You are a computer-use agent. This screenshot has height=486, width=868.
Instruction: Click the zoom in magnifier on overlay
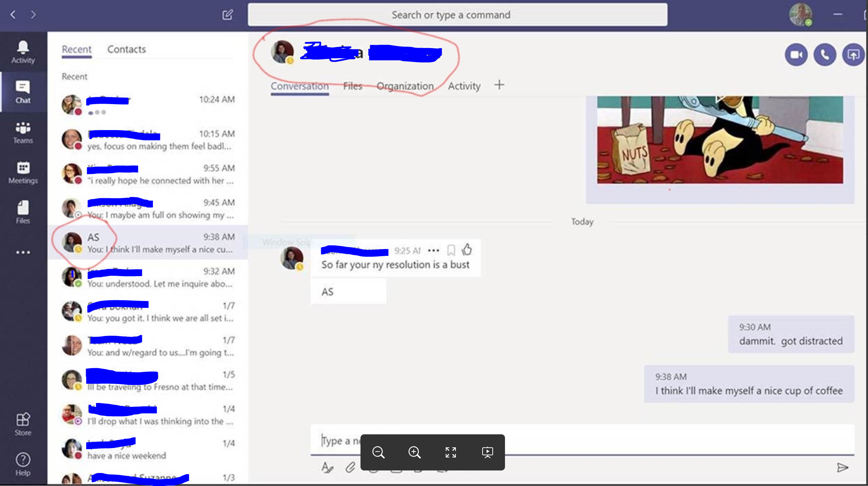tap(414, 452)
